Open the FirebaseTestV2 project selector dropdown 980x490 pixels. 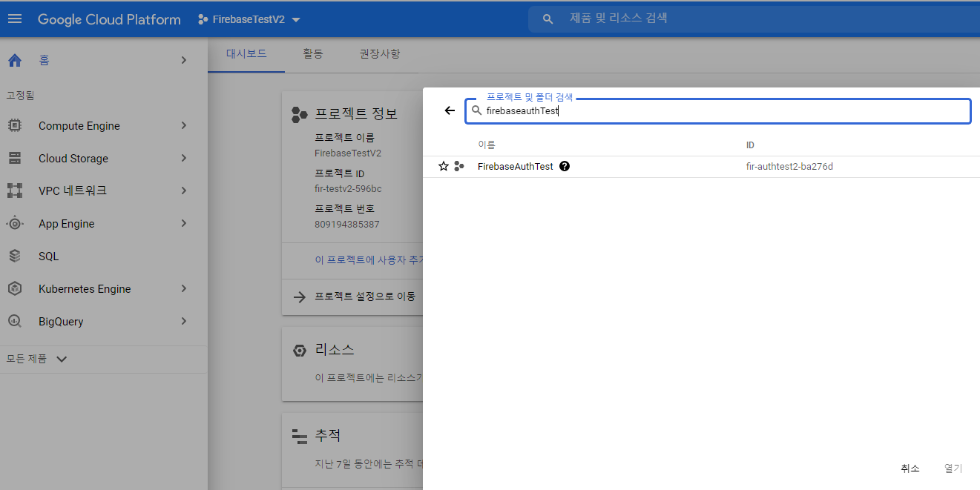(249, 19)
